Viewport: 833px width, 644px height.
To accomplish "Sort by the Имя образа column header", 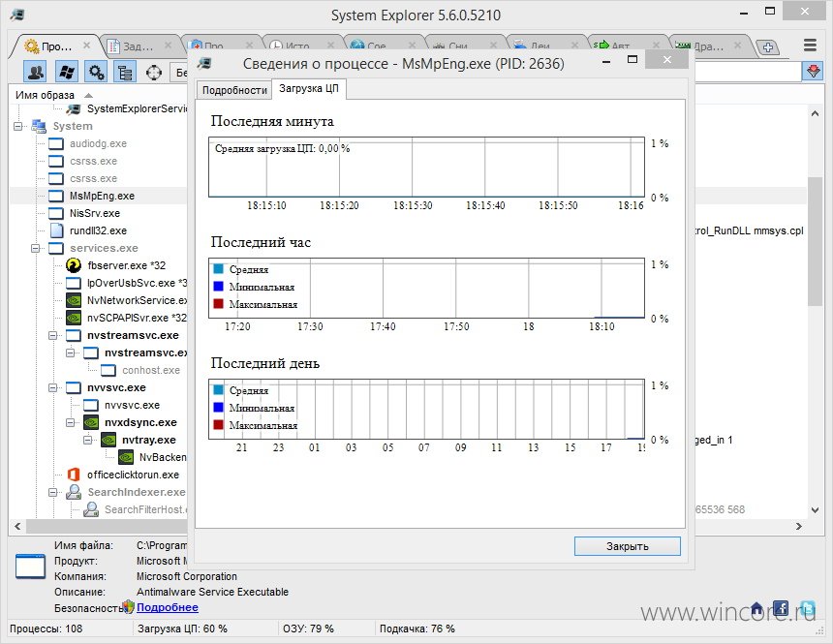I will coord(46,95).
